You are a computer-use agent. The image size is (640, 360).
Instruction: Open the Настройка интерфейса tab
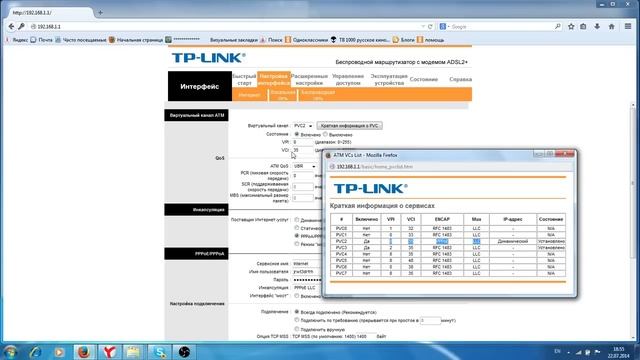pyautogui.click(x=273, y=80)
